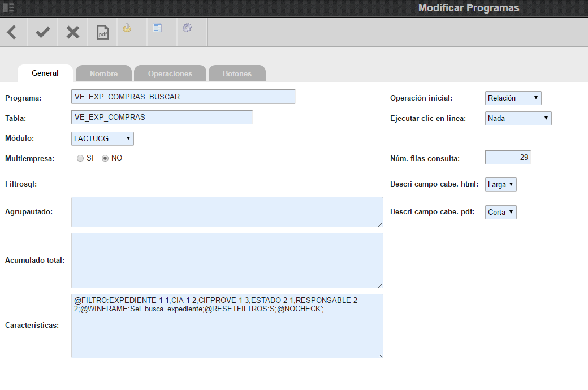Image resolution: width=588 pixels, height=390 pixels.
Task: Click the purple gear toolbar icon
Action: [187, 28]
